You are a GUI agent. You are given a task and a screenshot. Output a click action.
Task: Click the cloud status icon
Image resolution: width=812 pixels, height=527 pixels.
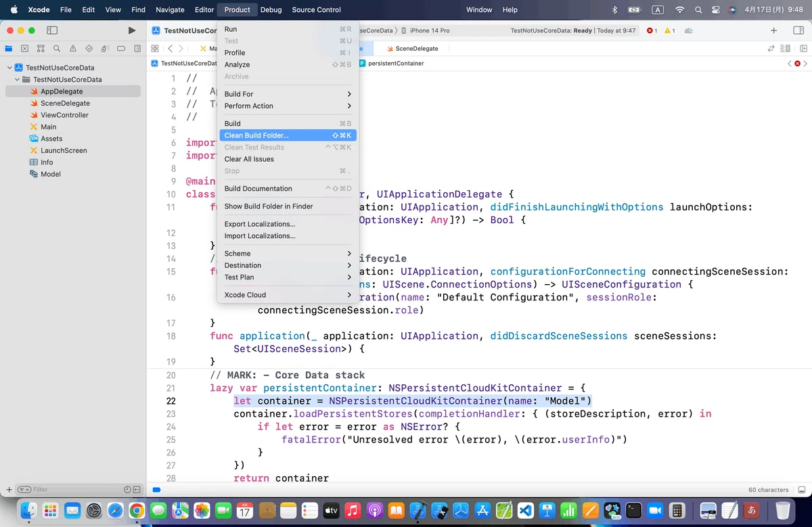pyautogui.click(x=689, y=30)
